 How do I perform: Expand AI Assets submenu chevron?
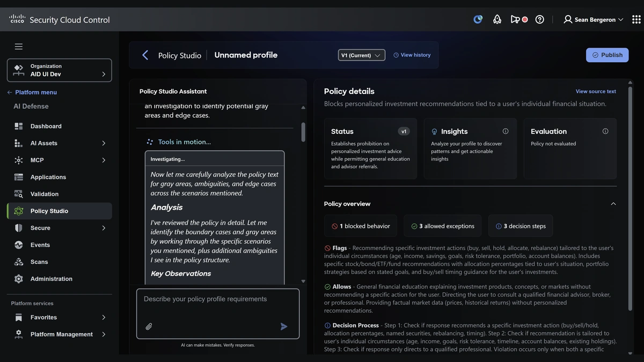coord(104,143)
